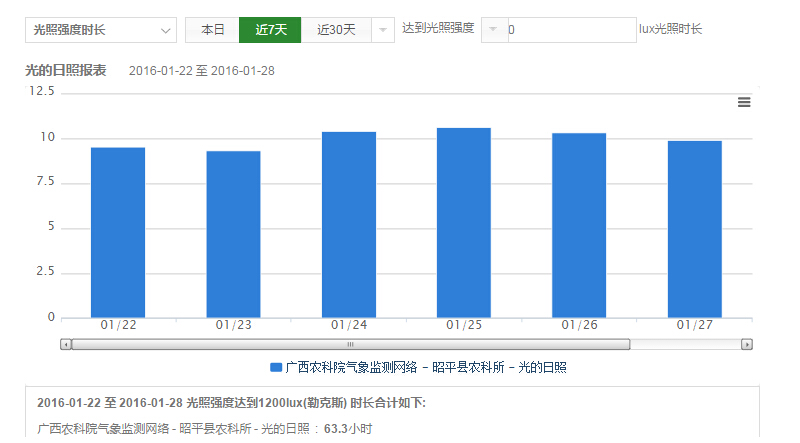Click the scrollbar left arrow button

point(66,344)
